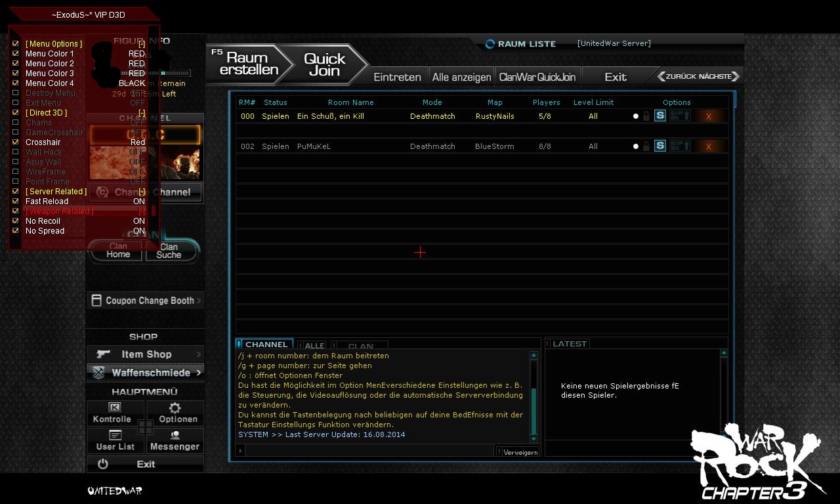This screenshot has height=504, width=840.
Task: Click the EXP icon for room 002
Action: (680, 146)
